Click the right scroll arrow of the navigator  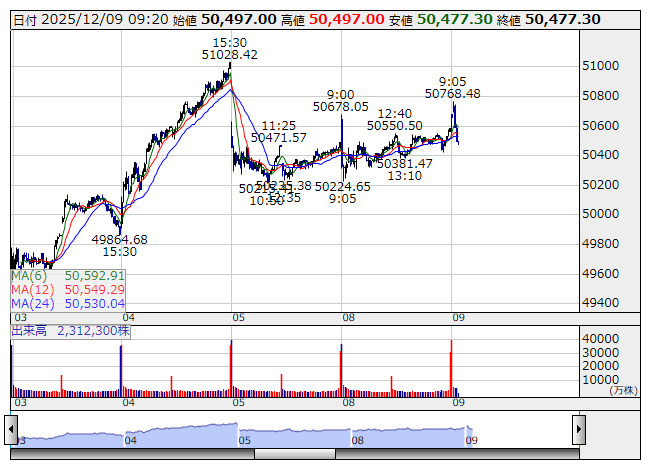(x=579, y=429)
